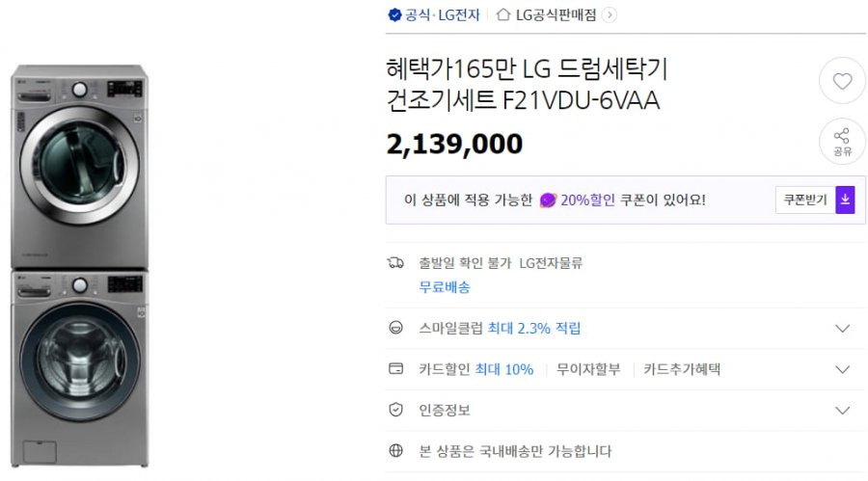This screenshot has width=868, height=481.
Task: Click the globe icon for domestic shipping
Action: click(x=395, y=450)
